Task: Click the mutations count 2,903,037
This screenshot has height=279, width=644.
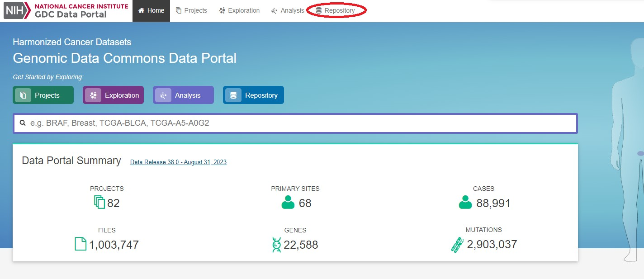Action: [492, 244]
